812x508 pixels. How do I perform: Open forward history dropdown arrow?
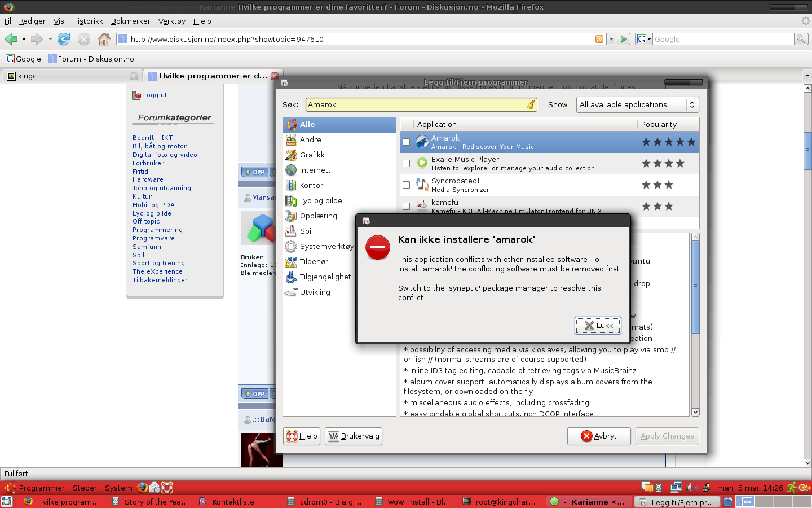tap(50, 40)
